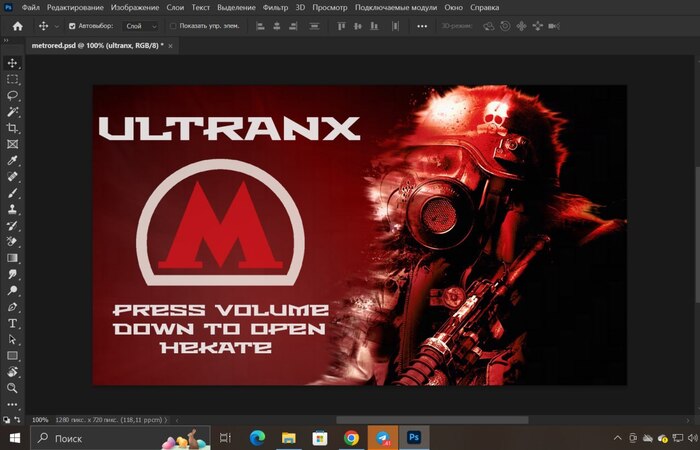Screen dimensions: 700x450
Task: Open the Фильтр menu
Action: (x=275, y=8)
